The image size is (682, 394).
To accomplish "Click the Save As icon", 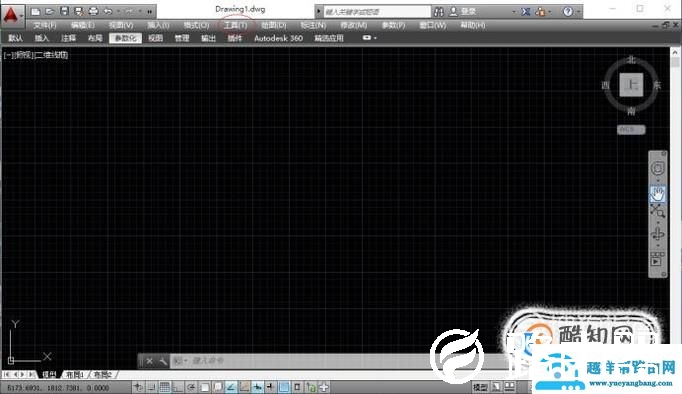I will point(79,11).
